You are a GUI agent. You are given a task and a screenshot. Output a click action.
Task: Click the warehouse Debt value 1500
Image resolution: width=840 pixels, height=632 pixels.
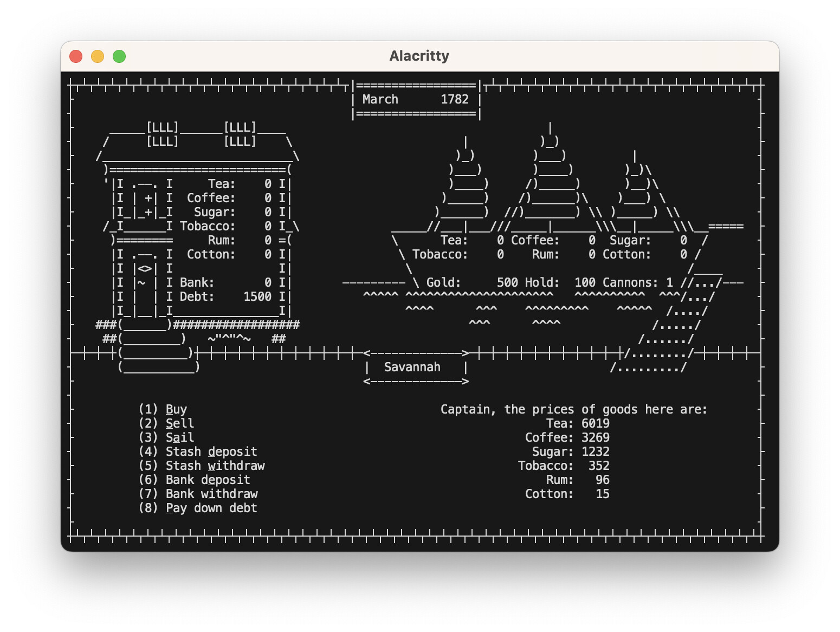[257, 296]
